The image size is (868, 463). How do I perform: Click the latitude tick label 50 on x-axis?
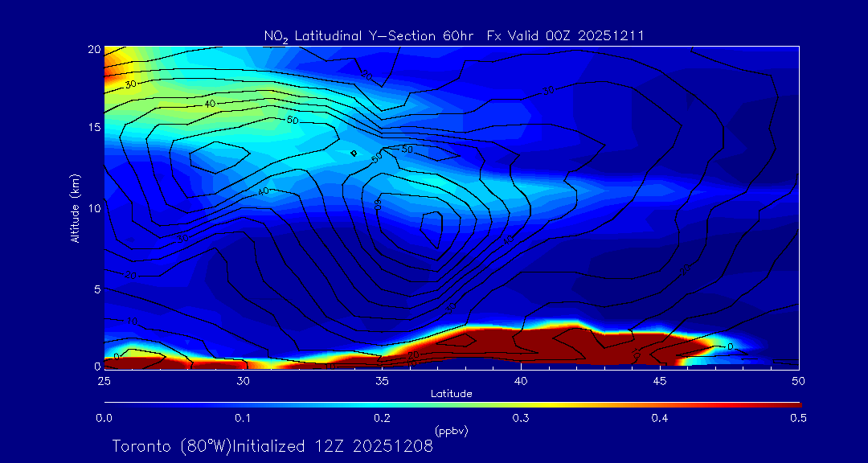click(x=799, y=379)
